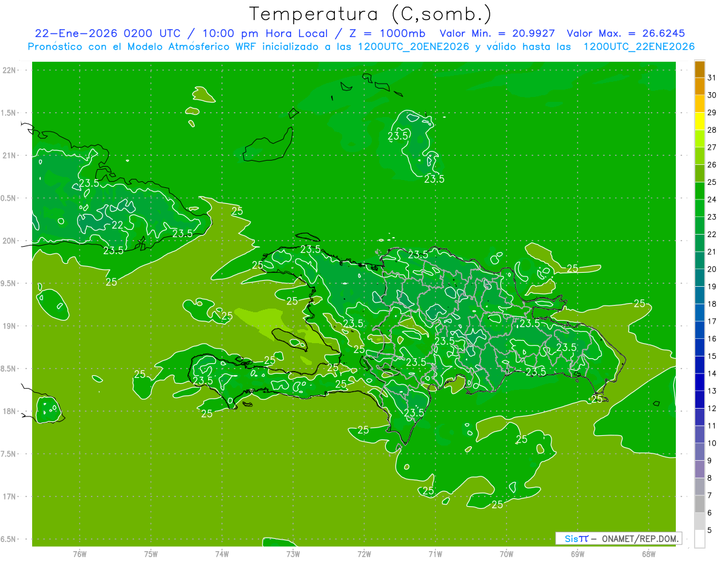Click the "73W" longitude axis label

click(293, 554)
